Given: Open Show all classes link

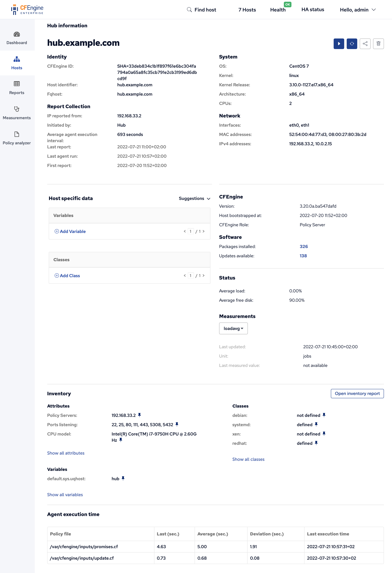Looking at the screenshot, I should pyautogui.click(x=248, y=459).
